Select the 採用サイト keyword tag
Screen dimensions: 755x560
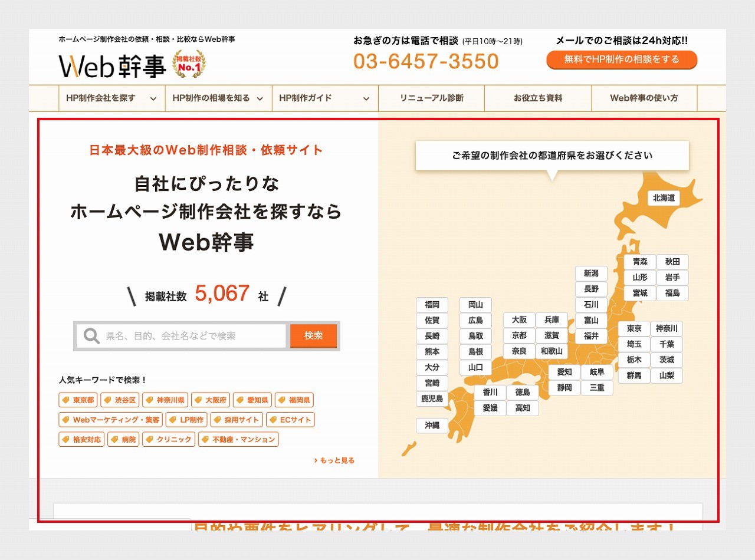237,420
